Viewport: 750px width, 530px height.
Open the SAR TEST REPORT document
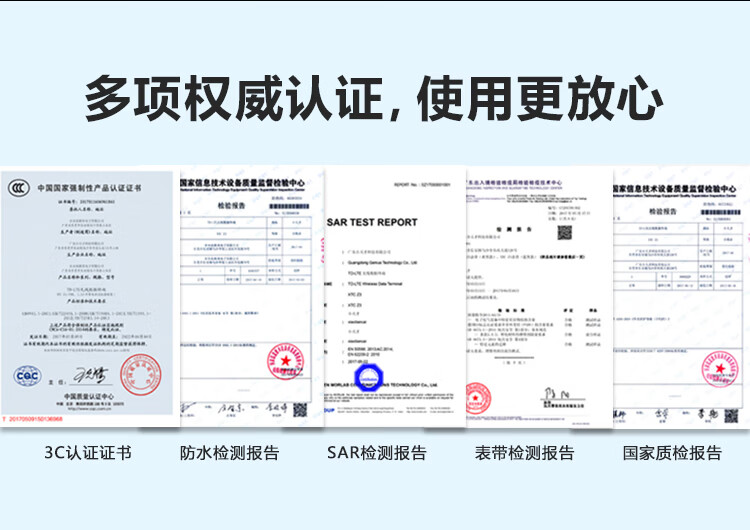(x=395, y=297)
